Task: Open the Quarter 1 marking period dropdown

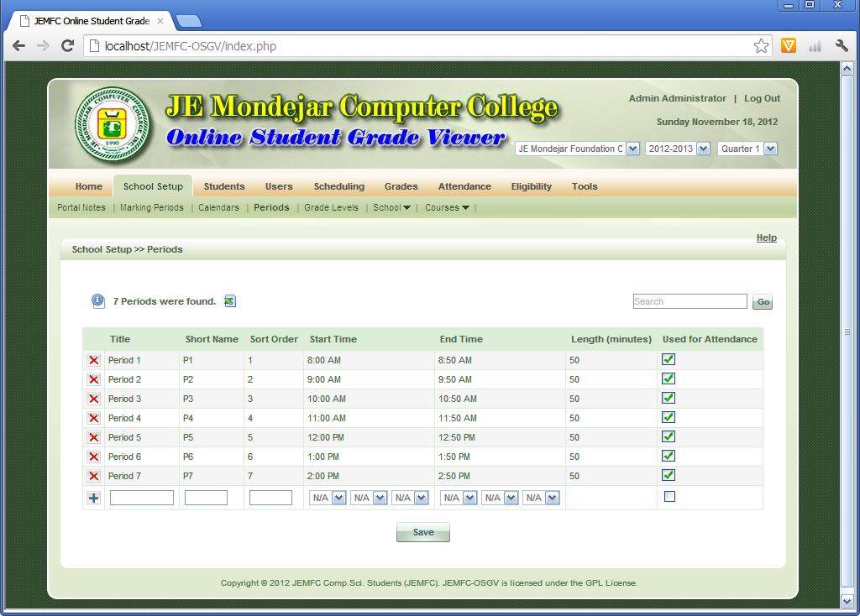Action: coord(747,149)
